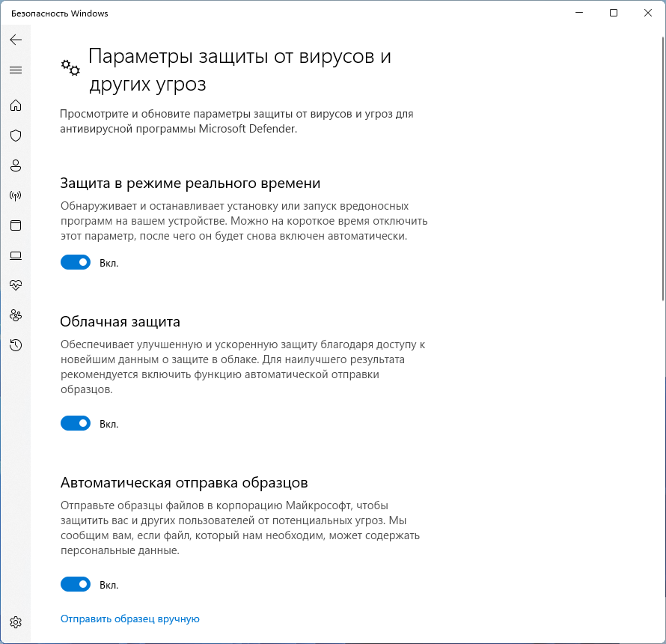Screen dimensions: 666x644
Task: Open Account protection person icon
Action: point(16,165)
